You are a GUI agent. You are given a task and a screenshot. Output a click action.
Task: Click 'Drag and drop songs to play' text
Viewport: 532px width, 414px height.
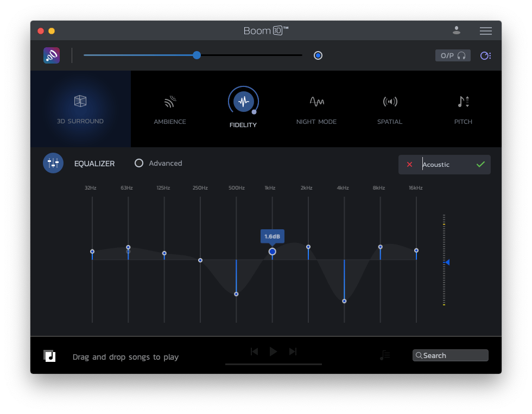tap(125, 357)
